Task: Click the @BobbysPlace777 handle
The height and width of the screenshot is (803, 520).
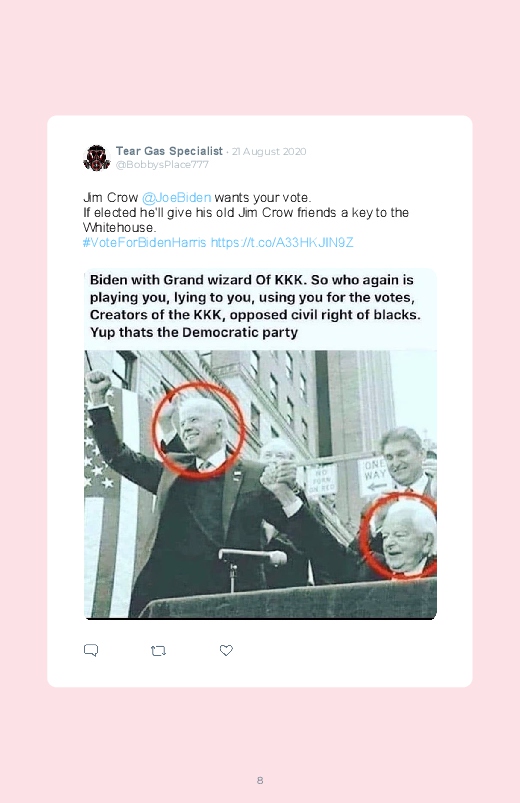Action: point(162,164)
